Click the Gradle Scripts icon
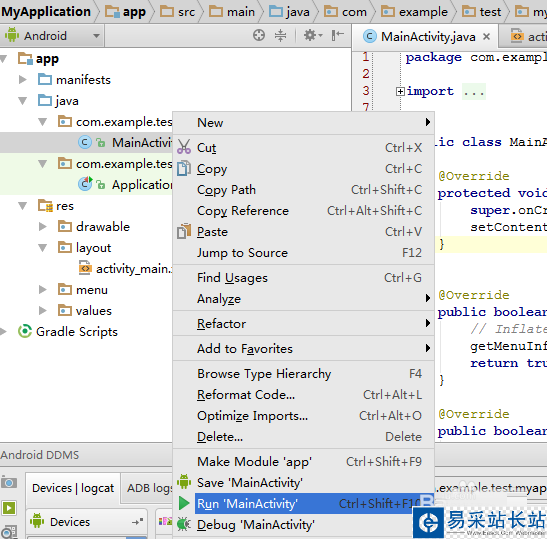Image resolution: width=547 pixels, height=539 pixels. [25, 331]
